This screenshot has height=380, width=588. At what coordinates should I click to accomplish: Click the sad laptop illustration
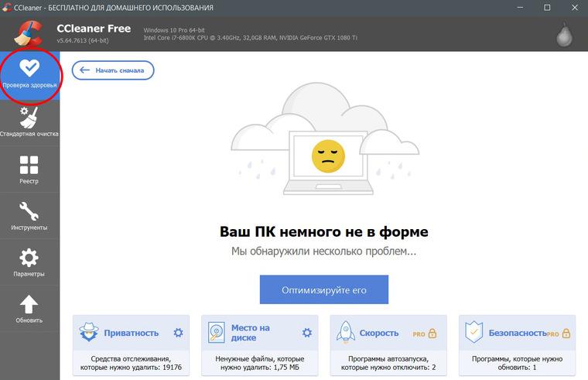tap(325, 139)
